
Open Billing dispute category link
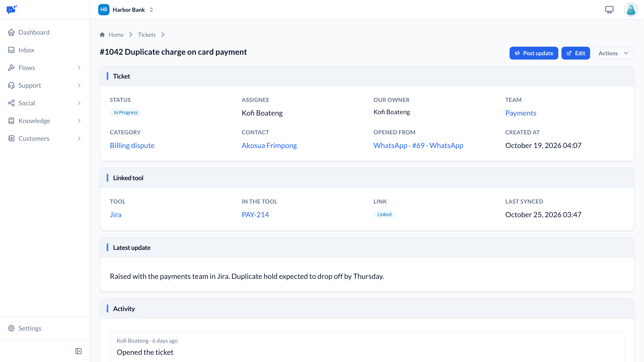click(x=132, y=145)
